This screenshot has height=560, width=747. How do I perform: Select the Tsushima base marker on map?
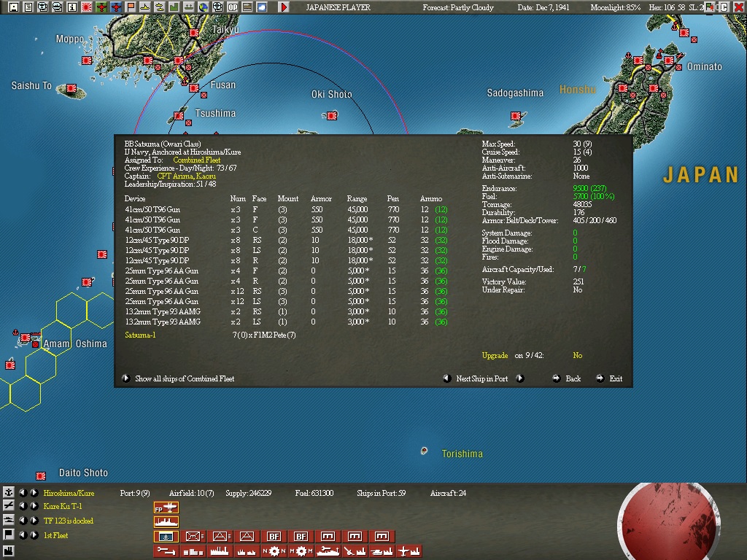(179, 115)
